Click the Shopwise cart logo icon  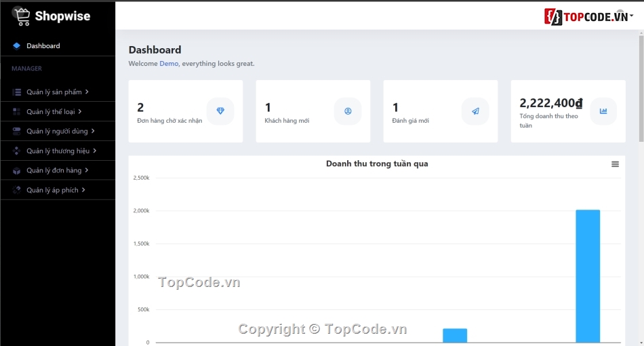point(22,16)
